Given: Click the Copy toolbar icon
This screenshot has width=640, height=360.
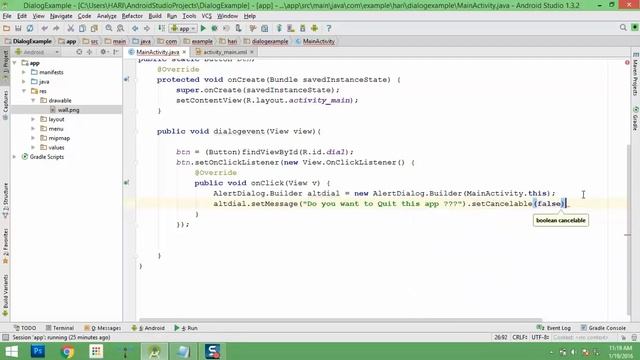Looking at the screenshot, I should [82, 28].
